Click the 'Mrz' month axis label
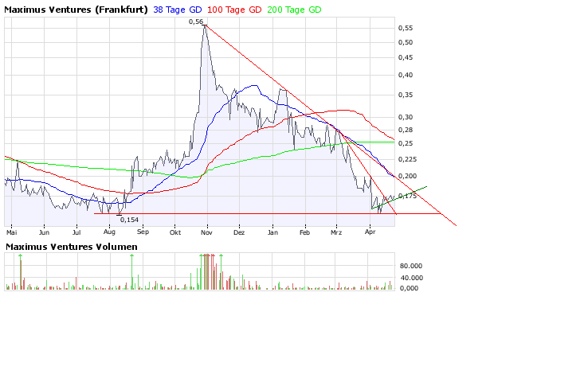The image size is (588, 378). click(x=336, y=232)
